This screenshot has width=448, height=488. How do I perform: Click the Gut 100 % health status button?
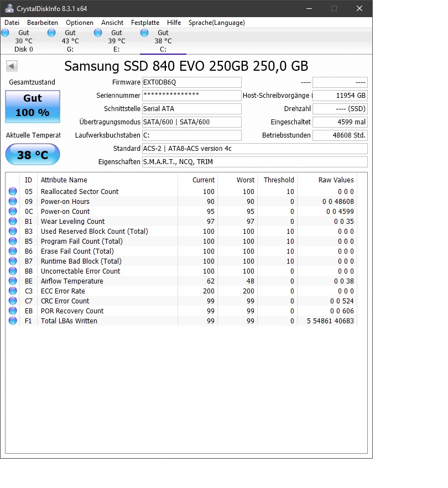coord(33,107)
